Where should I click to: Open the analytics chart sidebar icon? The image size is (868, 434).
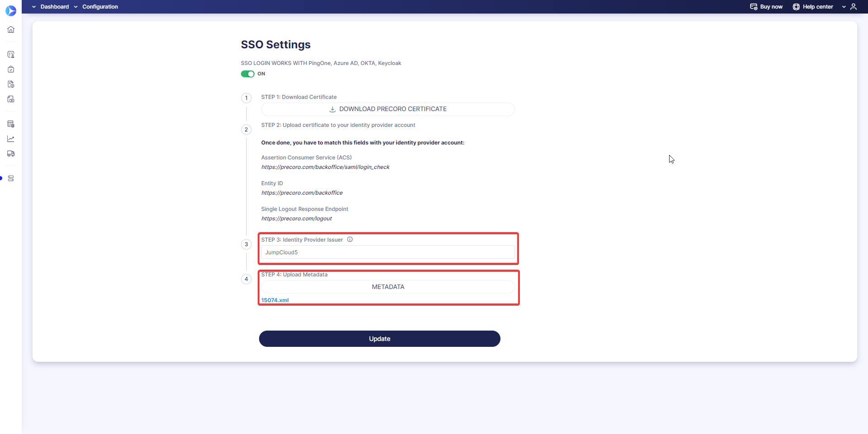(10, 139)
